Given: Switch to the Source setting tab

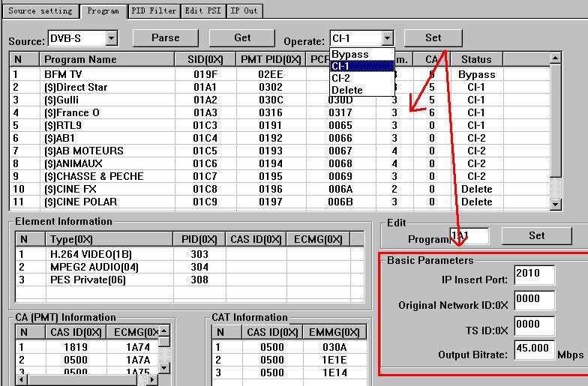Looking at the screenshot, I should point(40,10).
